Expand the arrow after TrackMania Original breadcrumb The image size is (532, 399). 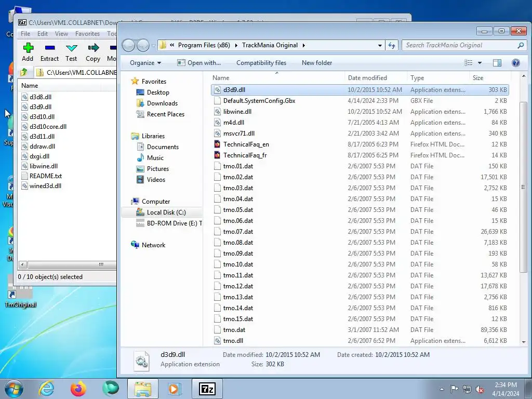[303, 45]
